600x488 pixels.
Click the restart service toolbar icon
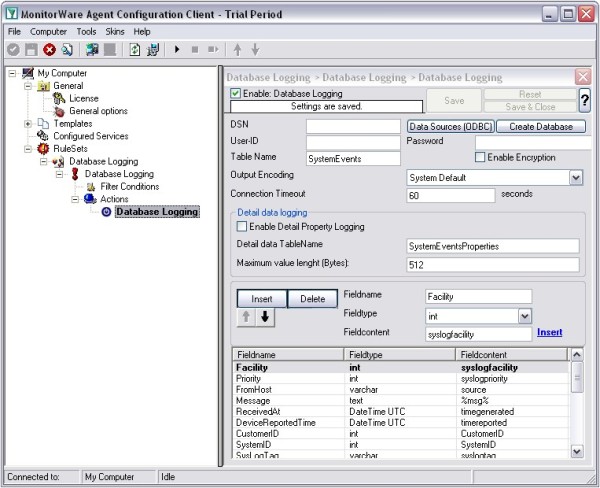click(x=213, y=49)
